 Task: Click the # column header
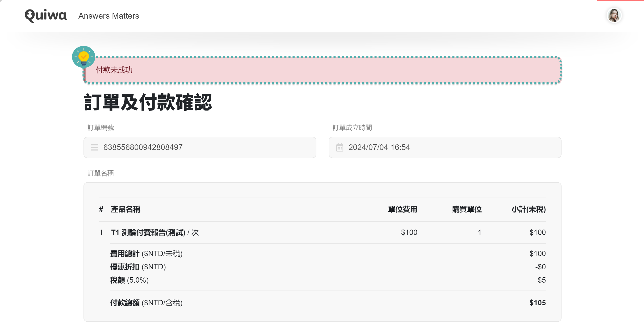coord(101,209)
